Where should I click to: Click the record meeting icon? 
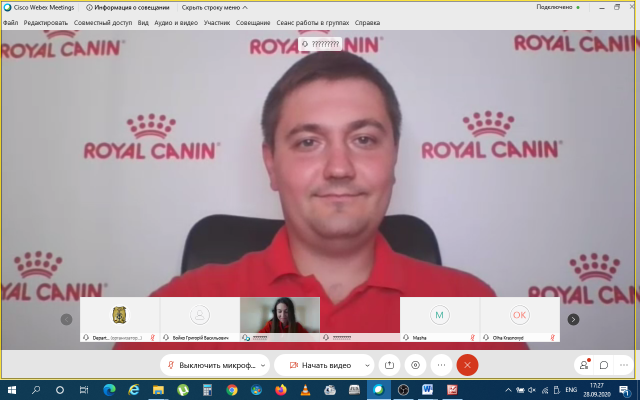pyautogui.click(x=416, y=365)
